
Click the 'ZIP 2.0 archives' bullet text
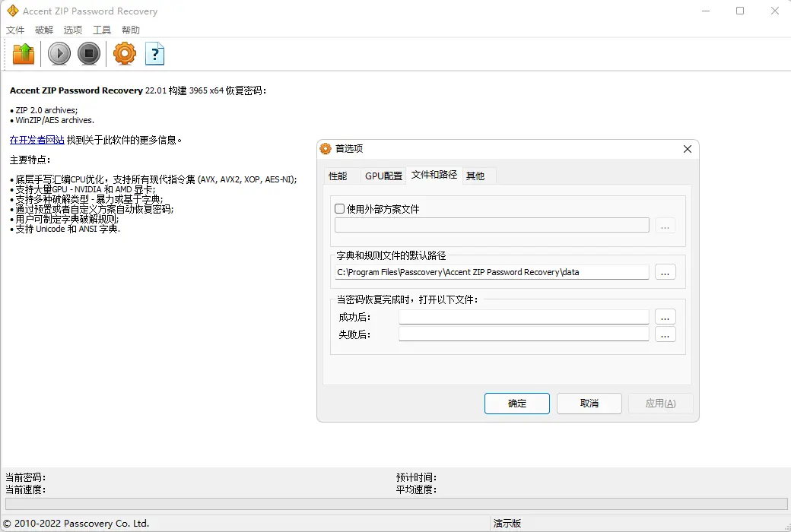[46, 110]
